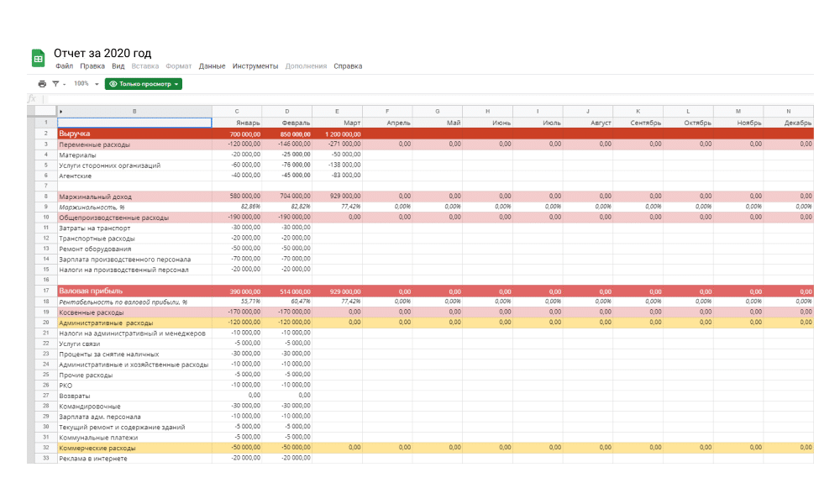
Task: Select column C header
Action: click(237, 112)
